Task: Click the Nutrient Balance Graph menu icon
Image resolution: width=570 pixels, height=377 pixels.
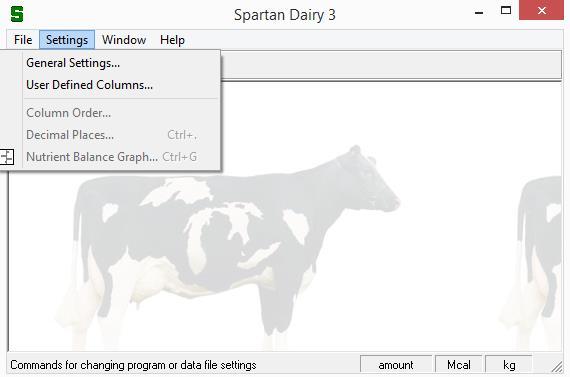Action: click(7, 157)
